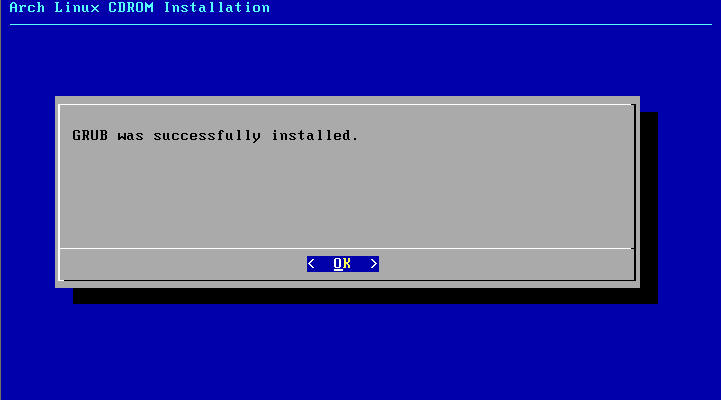Click the black drop shadow below the dialog
This screenshot has height=400, width=721.
point(365,296)
